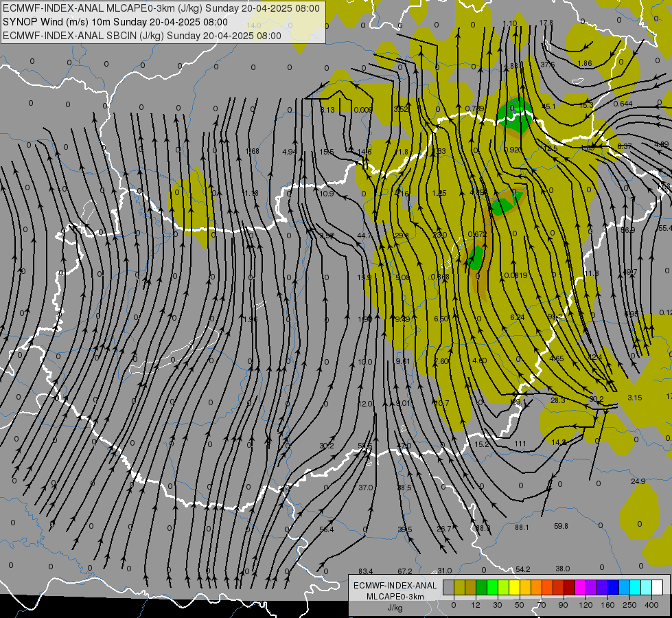Click the map value 1.96
Screen dimensions: 672x618
pyautogui.click(x=251, y=319)
